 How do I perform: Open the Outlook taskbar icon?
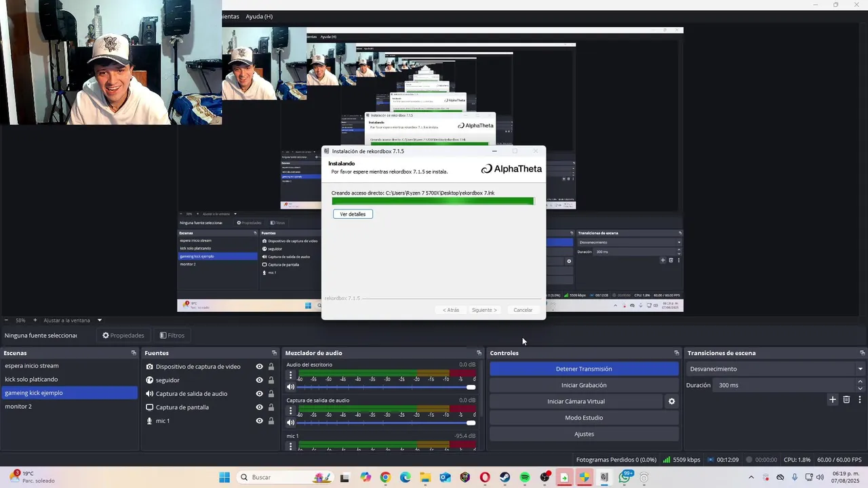click(x=445, y=477)
